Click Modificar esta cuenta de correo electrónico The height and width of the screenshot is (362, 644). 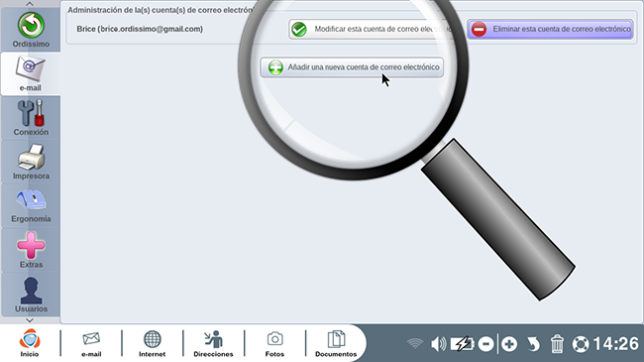click(x=371, y=29)
